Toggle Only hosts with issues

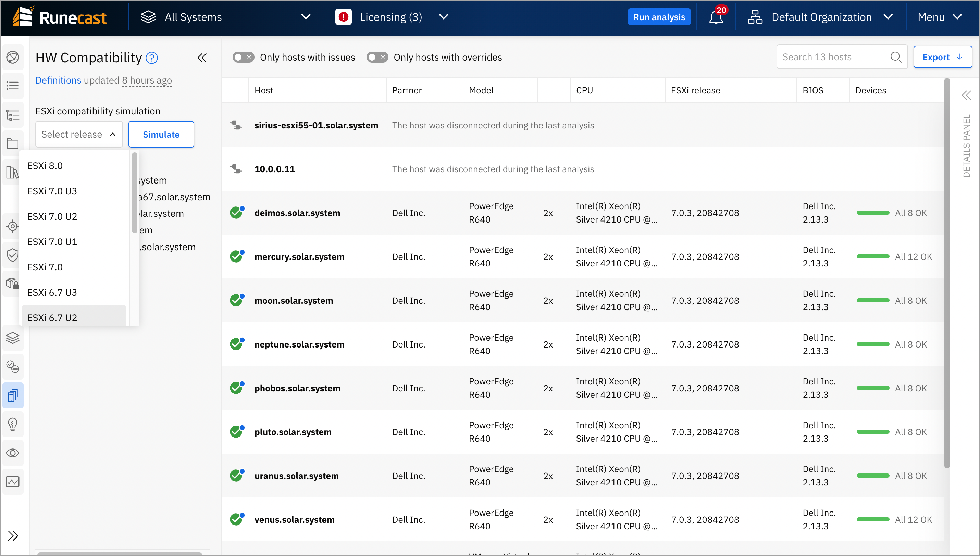[x=244, y=57]
